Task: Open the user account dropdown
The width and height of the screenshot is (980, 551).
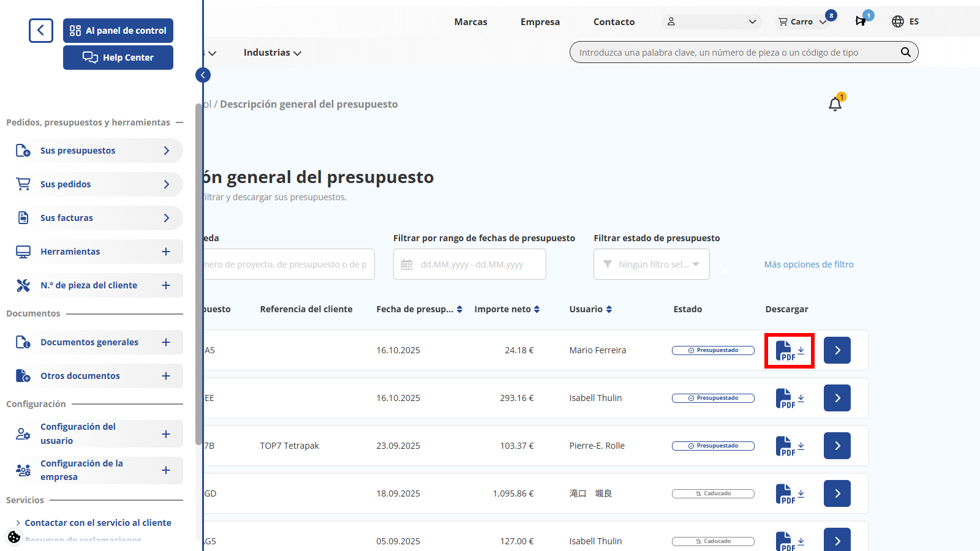Action: pyautogui.click(x=712, y=21)
